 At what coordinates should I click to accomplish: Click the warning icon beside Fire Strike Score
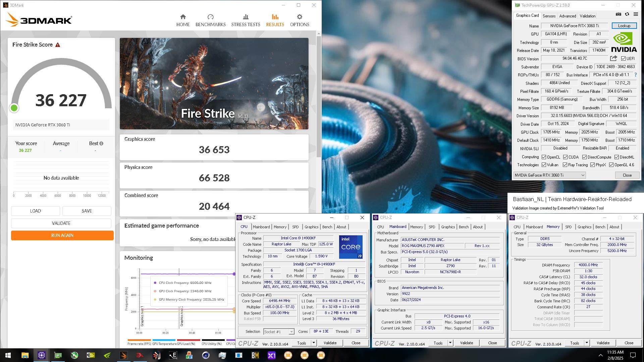tap(58, 45)
